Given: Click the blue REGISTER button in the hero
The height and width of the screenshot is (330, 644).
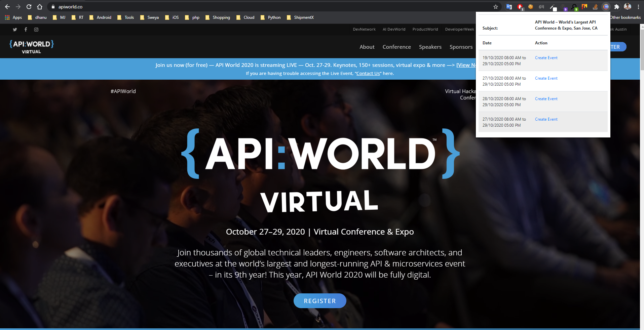Looking at the screenshot, I should click(x=320, y=301).
